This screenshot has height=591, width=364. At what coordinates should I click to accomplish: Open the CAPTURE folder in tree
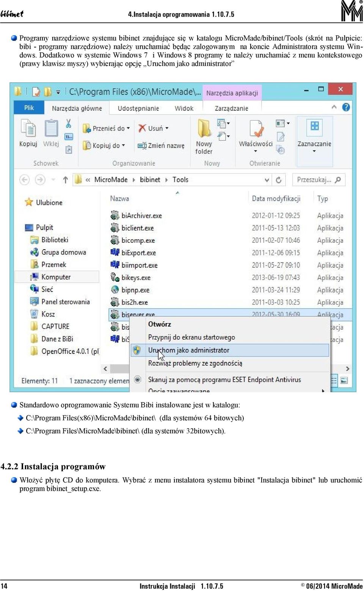(x=55, y=326)
